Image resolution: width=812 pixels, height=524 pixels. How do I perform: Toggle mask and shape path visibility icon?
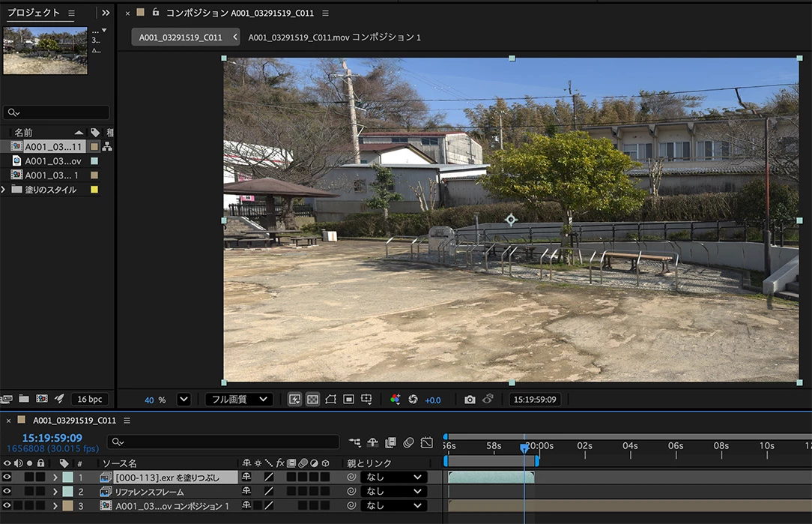[x=330, y=399]
